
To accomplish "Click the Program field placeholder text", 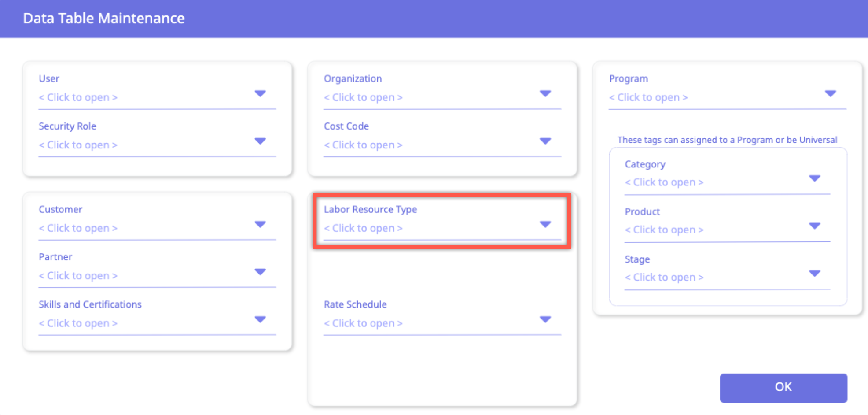I will (x=648, y=97).
